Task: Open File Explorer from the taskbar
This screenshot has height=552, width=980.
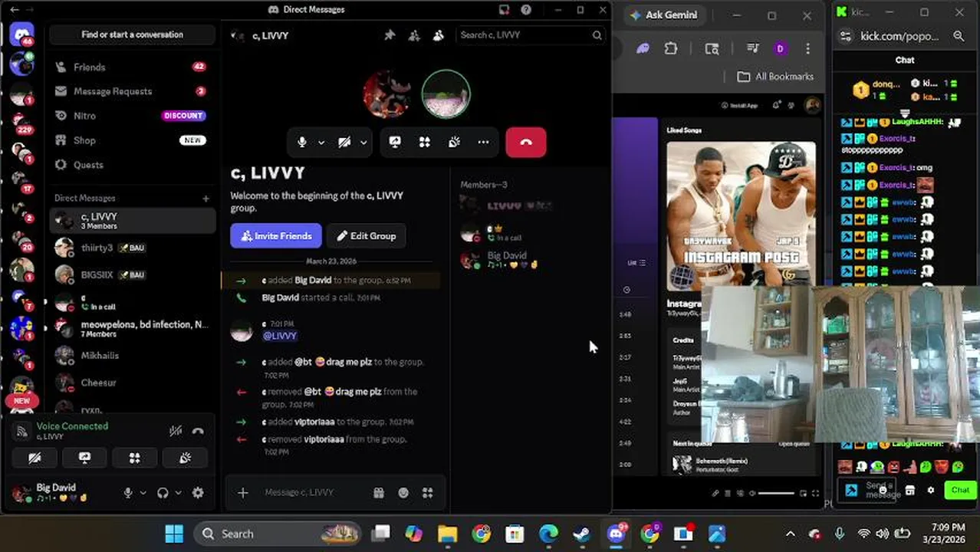Action: click(448, 534)
